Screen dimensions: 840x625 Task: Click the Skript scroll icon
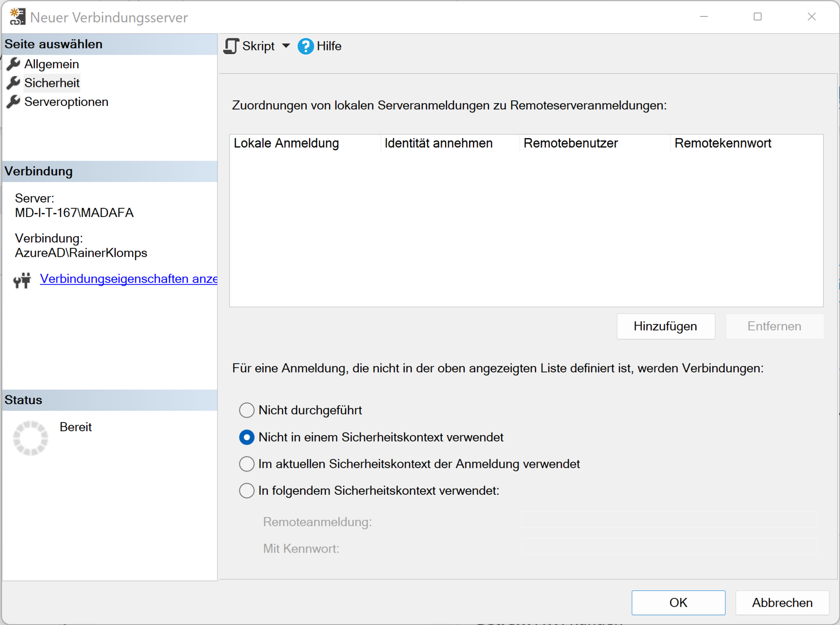tap(231, 46)
